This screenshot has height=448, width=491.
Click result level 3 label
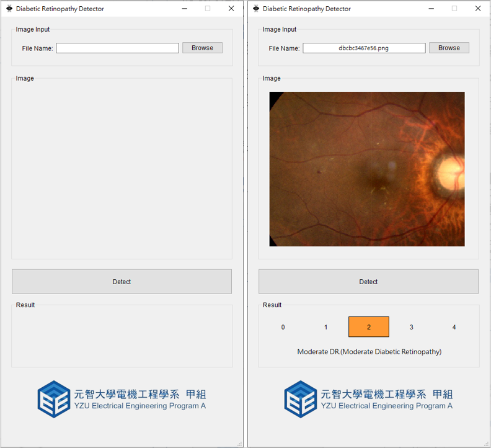point(412,327)
